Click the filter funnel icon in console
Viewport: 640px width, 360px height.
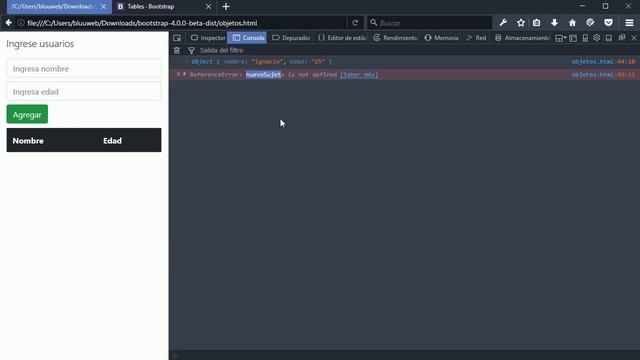coord(191,51)
